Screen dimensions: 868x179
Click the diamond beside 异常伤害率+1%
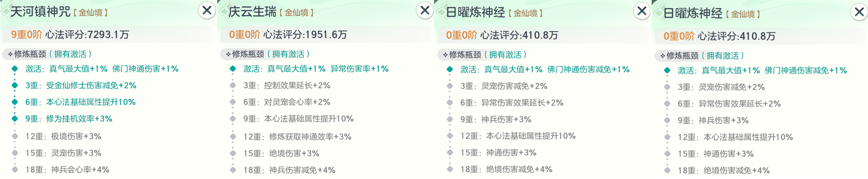coord(233,69)
